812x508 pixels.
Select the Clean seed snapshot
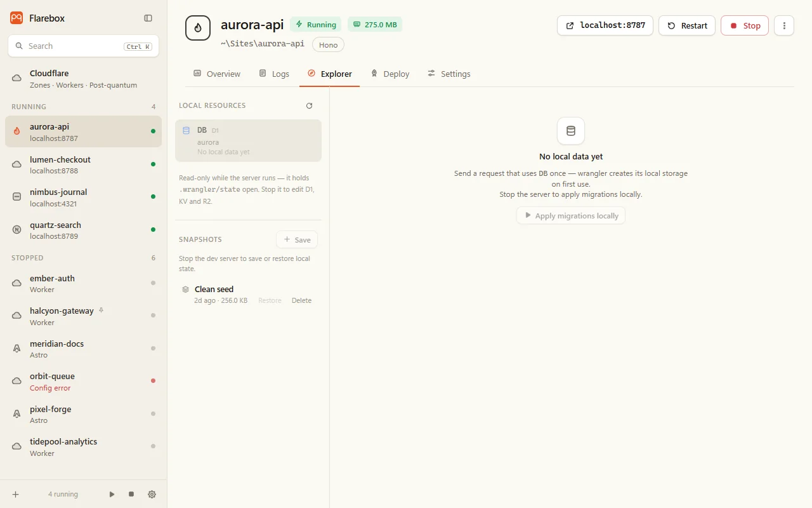pyautogui.click(x=248, y=295)
